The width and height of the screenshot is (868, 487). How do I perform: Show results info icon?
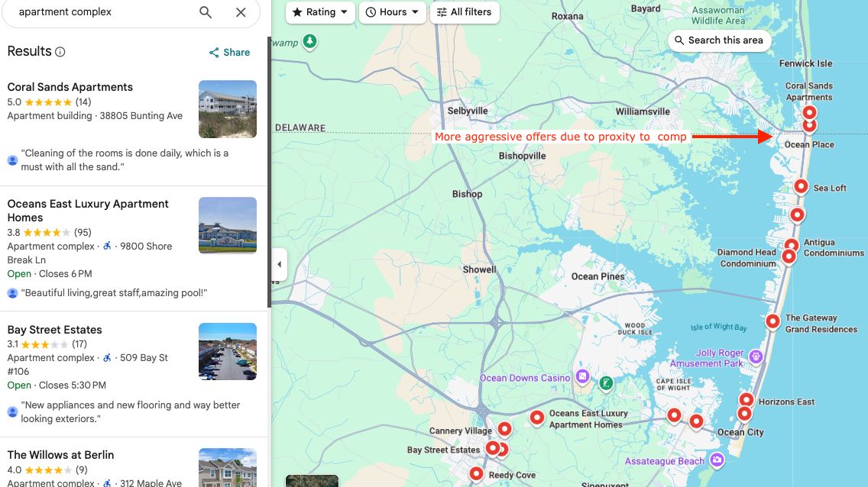[x=60, y=52]
